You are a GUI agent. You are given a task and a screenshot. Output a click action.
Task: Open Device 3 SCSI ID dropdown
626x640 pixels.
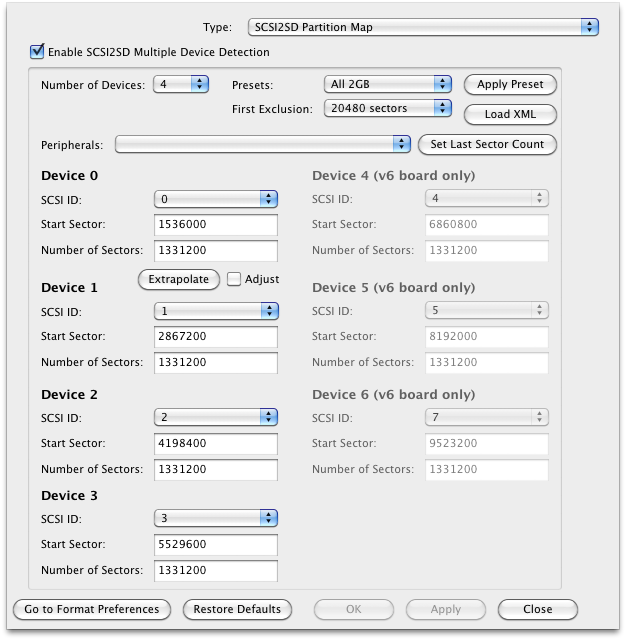(x=216, y=518)
